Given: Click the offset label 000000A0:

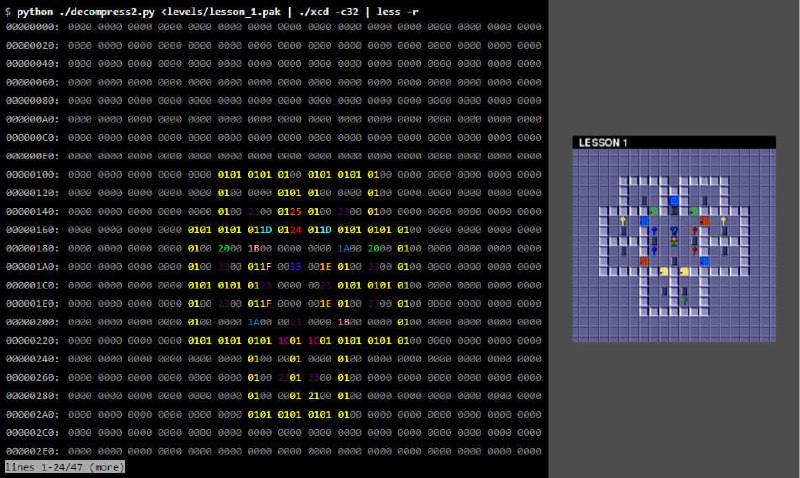Looking at the screenshot, I should click(x=33, y=119).
